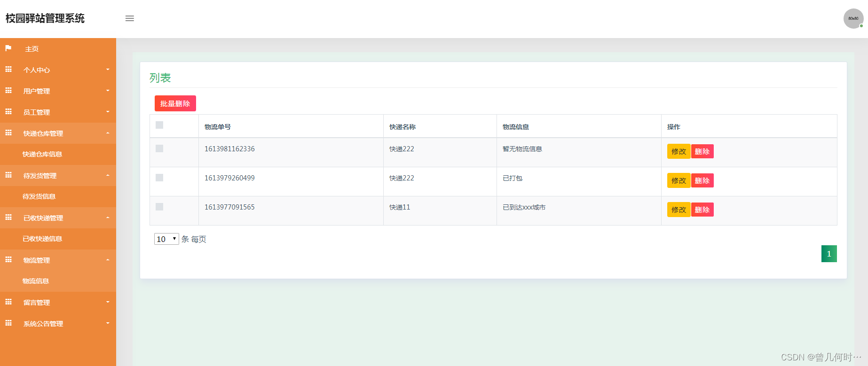
Task: Click the 校园驿站管理系统 title
Action: coord(45,18)
